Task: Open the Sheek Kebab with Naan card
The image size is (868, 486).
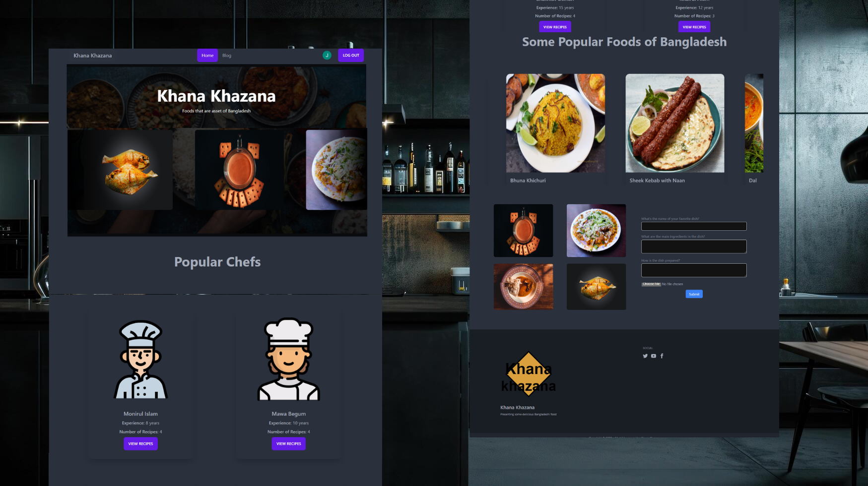Action: 675,129
